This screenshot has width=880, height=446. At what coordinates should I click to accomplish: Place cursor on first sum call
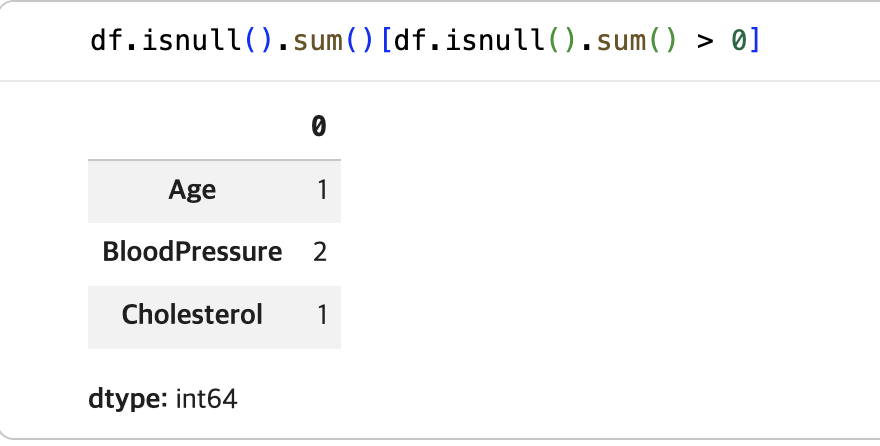tap(318, 41)
